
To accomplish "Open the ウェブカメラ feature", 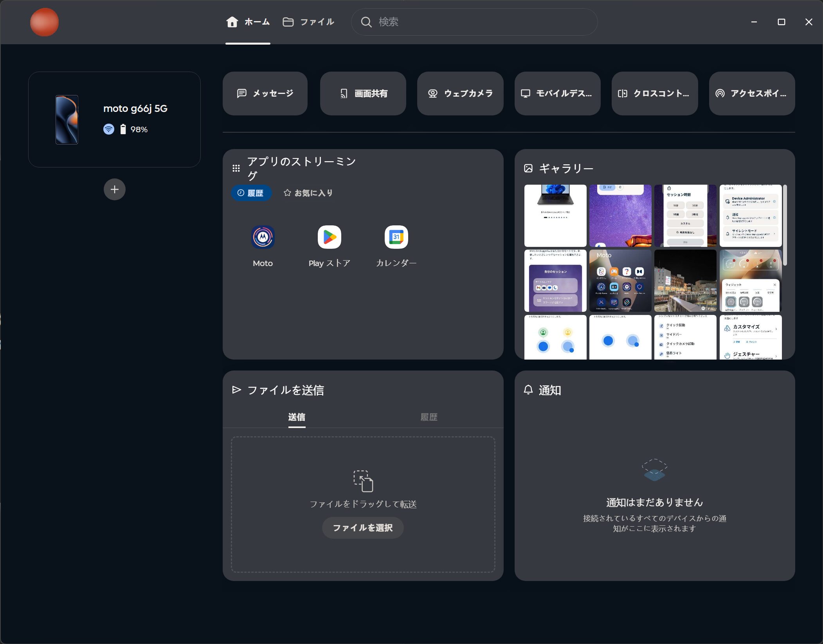I will (x=460, y=94).
